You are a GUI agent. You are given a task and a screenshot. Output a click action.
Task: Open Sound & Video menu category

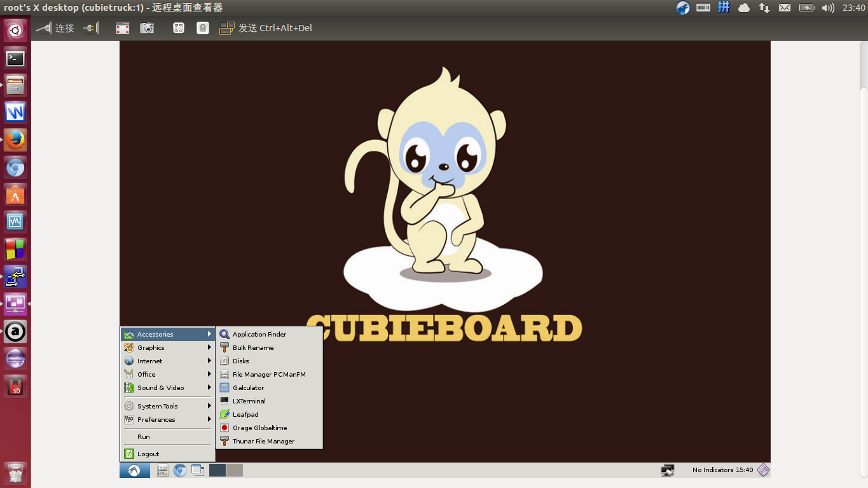(168, 387)
